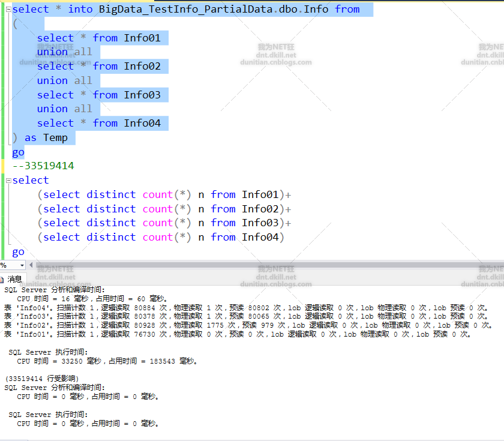
Task: Click the horizontal scrollbar left arrow
Action: [31, 265]
